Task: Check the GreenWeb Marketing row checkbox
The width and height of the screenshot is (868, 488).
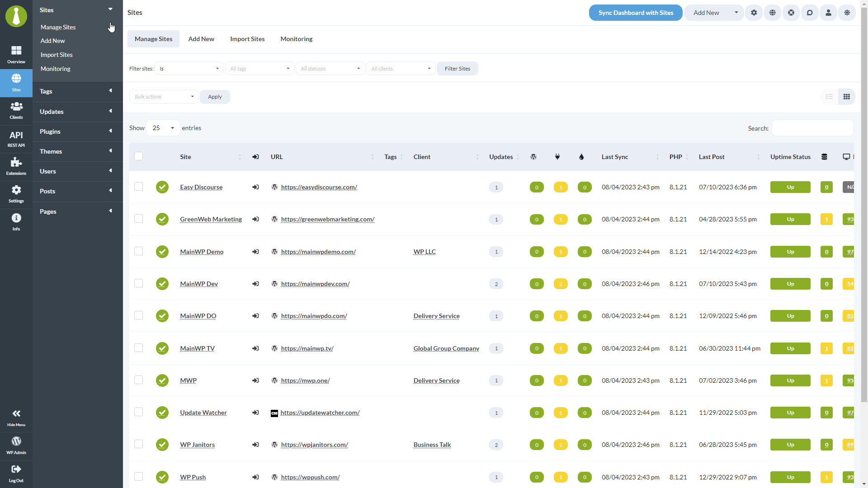Action: point(139,219)
